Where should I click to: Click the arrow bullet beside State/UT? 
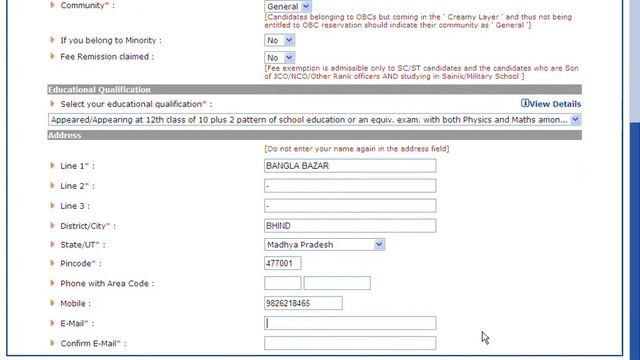[52, 244]
